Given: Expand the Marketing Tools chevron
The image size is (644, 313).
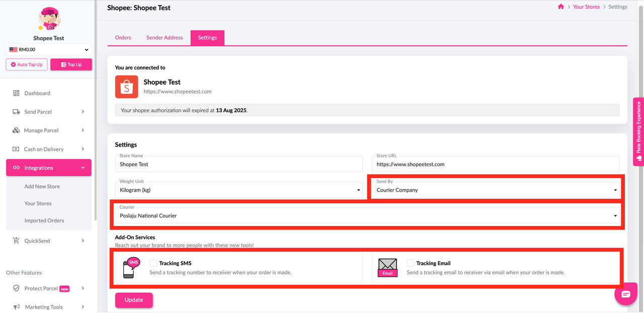Looking at the screenshot, I should click(83, 307).
